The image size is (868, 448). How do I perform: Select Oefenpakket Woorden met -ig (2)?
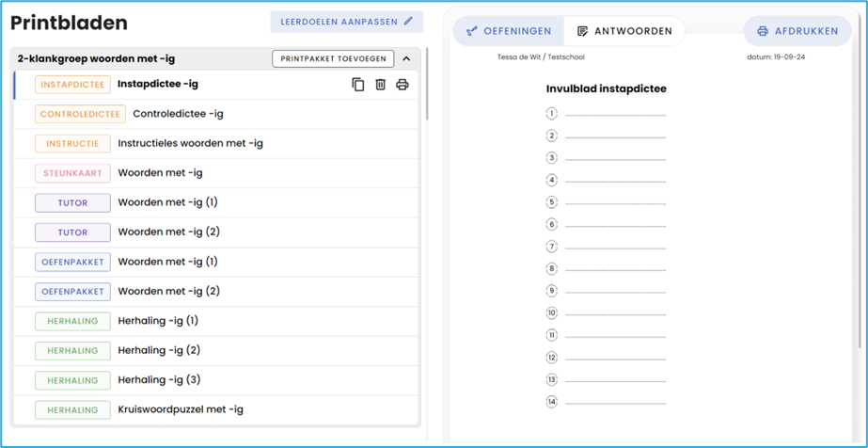click(168, 292)
